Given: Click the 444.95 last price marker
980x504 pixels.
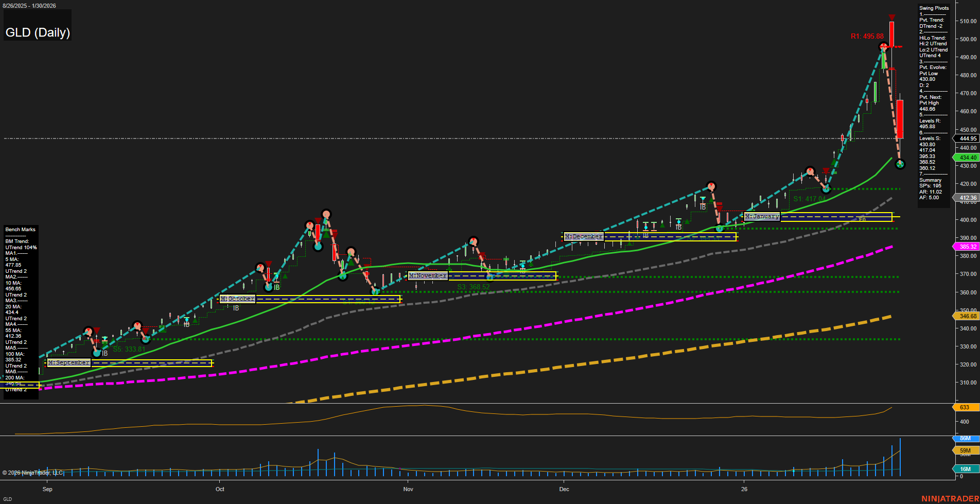Looking at the screenshot, I should (x=965, y=138).
